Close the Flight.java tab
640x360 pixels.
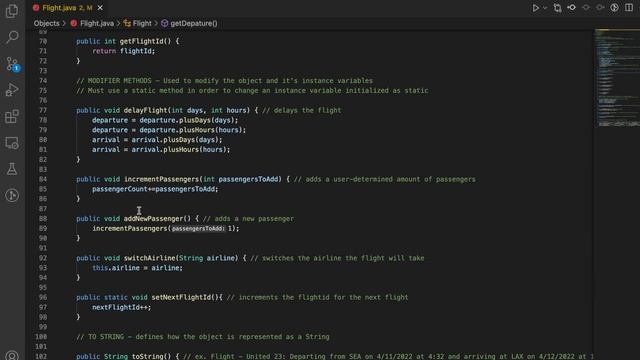(x=100, y=8)
